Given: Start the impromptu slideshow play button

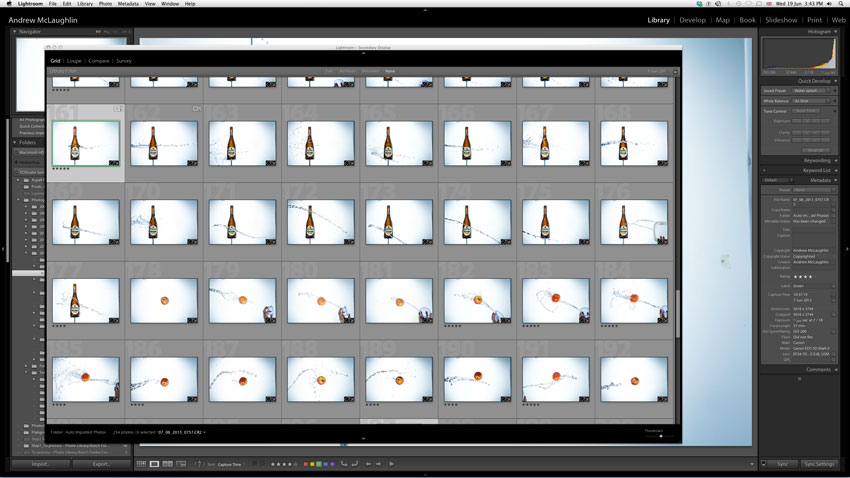Looking at the screenshot, I should point(391,464).
